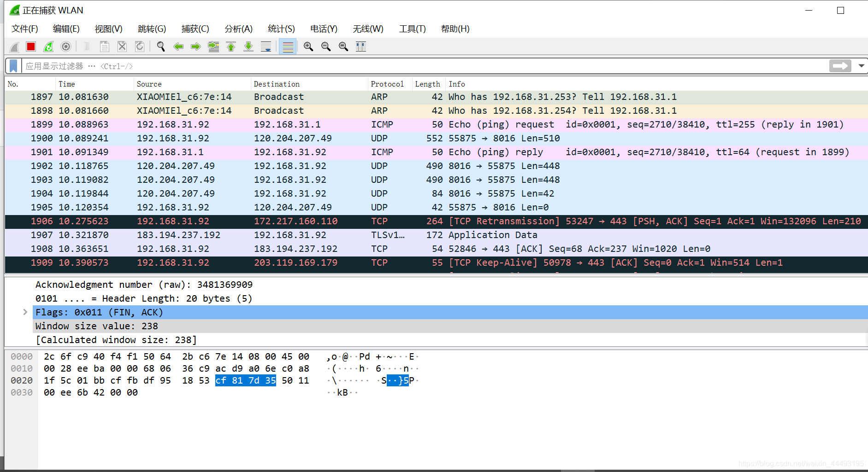Click the close capture file icon
Image resolution: width=868 pixels, height=472 pixels.
coord(122,47)
